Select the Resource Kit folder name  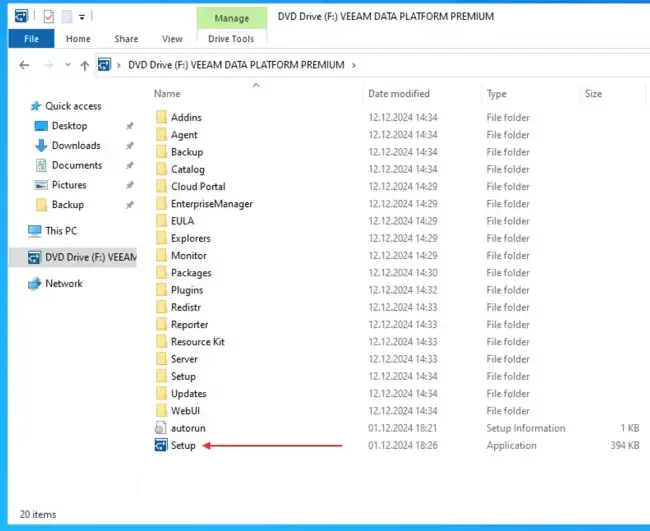pos(198,342)
